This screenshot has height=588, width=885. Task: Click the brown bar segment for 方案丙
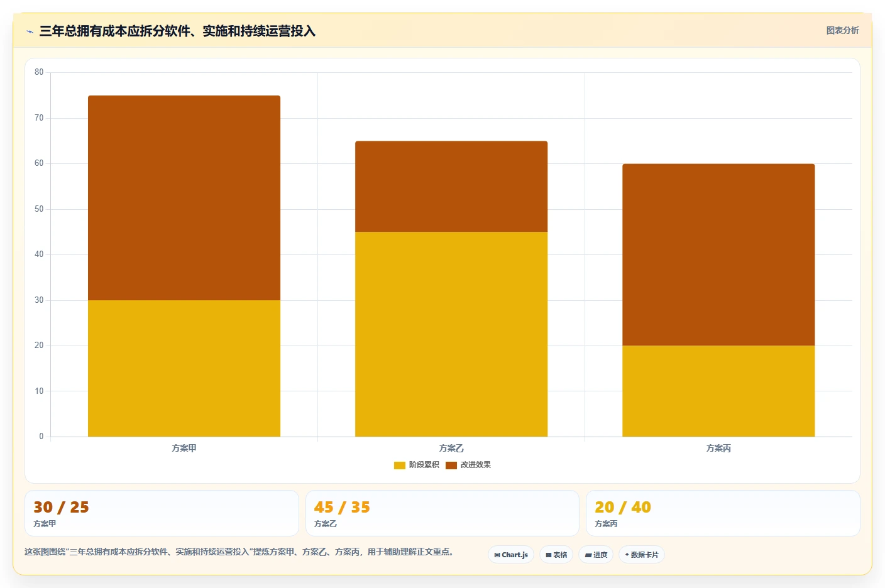(x=718, y=254)
